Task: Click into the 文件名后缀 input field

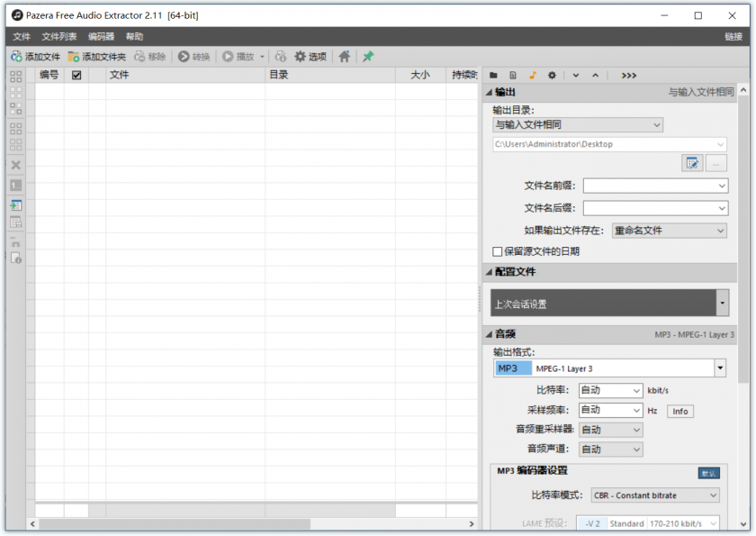Action: point(655,208)
